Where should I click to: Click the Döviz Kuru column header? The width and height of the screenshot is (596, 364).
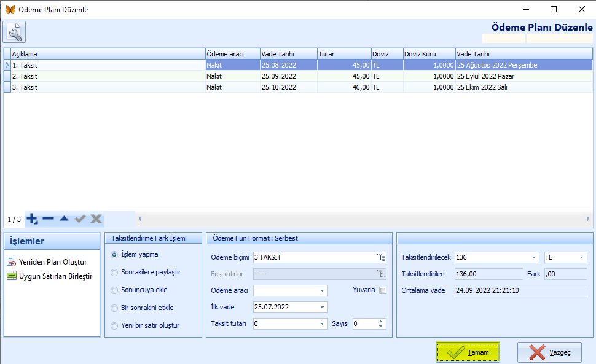point(429,54)
